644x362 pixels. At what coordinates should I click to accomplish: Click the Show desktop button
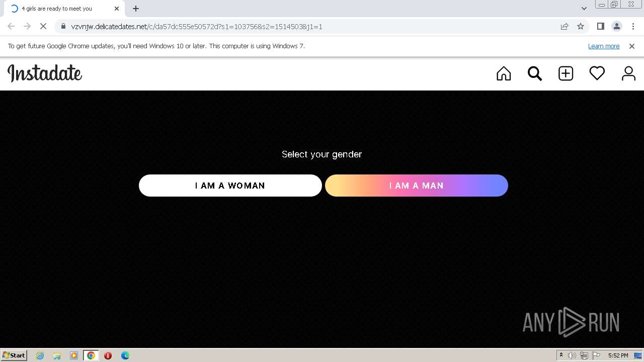[638, 355]
